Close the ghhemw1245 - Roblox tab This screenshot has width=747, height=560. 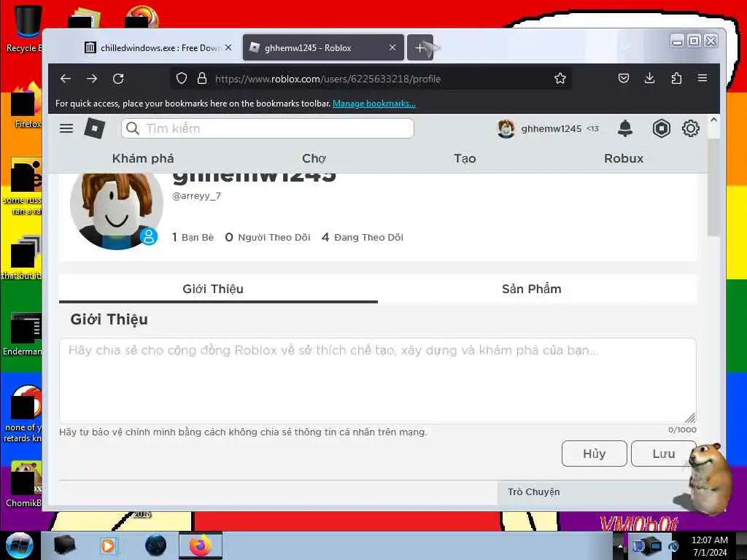tap(392, 47)
